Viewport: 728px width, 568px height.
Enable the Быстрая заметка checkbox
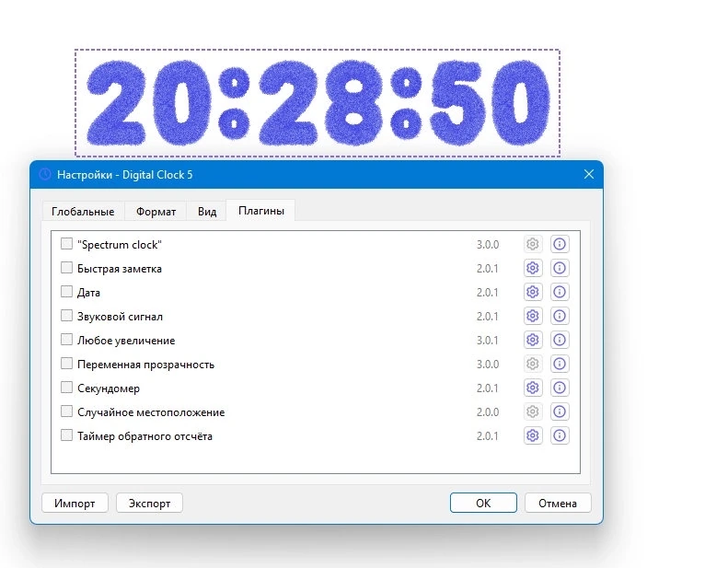coord(66,268)
